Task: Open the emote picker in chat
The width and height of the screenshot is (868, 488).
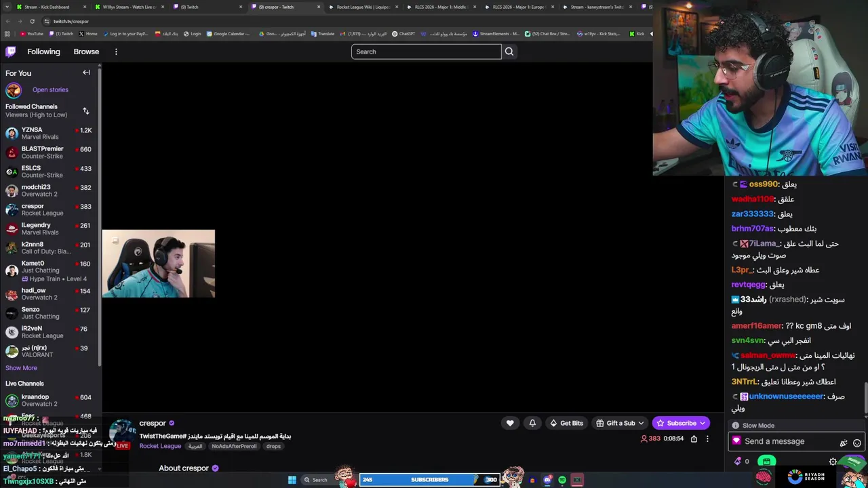Action: pos(857,442)
